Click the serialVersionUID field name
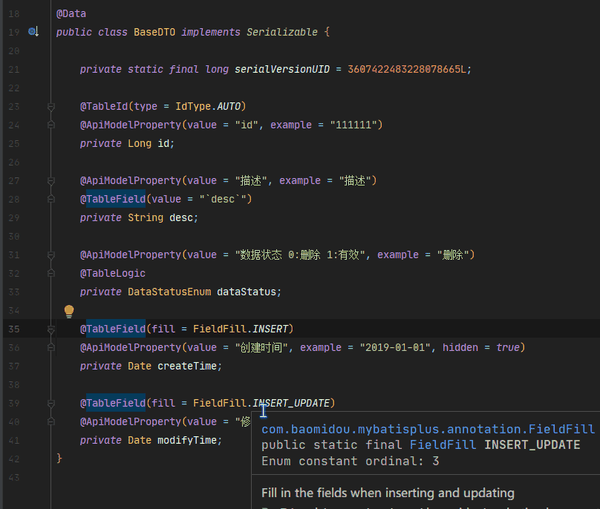 coord(282,69)
